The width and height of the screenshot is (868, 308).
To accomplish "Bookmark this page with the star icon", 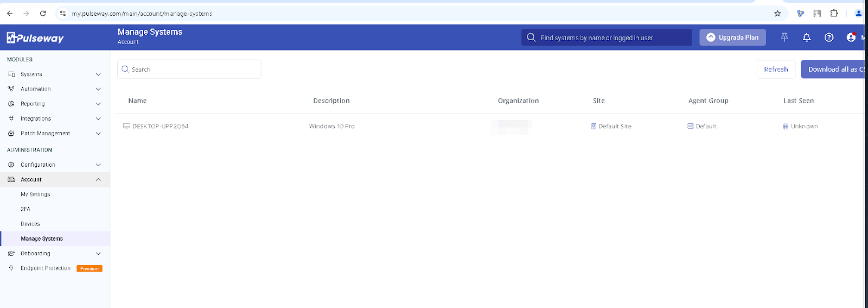I will pos(777,13).
